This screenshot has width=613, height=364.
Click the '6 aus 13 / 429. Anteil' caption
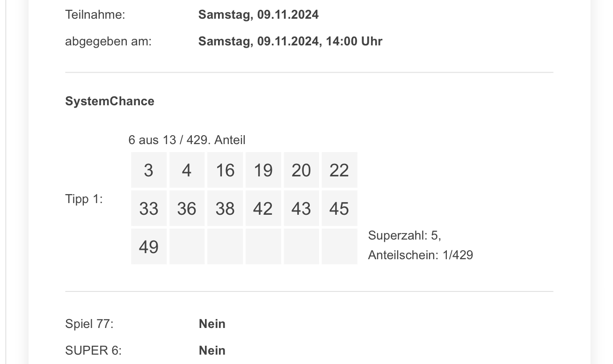pyautogui.click(x=187, y=140)
